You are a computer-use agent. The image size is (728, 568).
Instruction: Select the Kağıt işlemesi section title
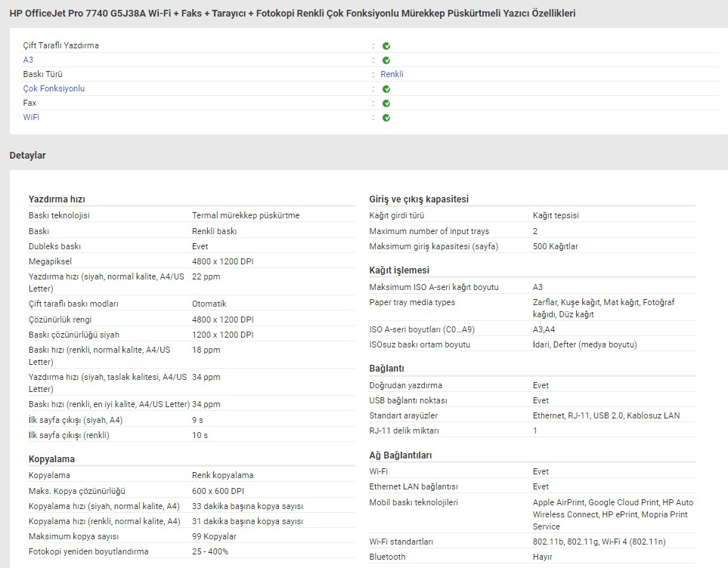coord(399,270)
